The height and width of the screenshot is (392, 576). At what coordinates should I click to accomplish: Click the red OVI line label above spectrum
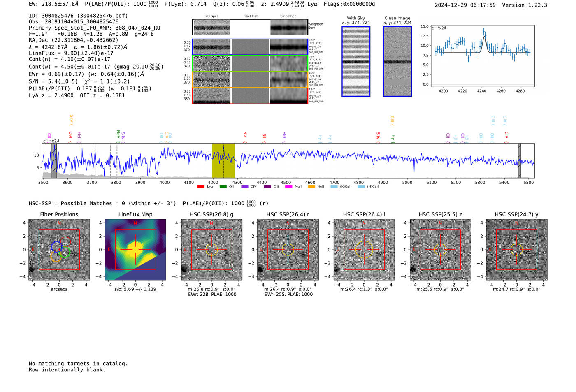click(70, 137)
